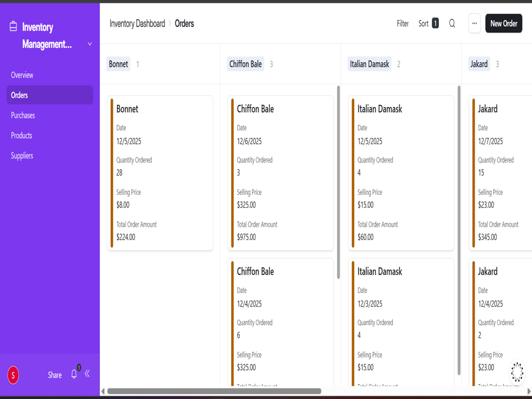Open Jakard card dated 12/7/2025
The height and width of the screenshot is (399, 532).
click(501, 173)
